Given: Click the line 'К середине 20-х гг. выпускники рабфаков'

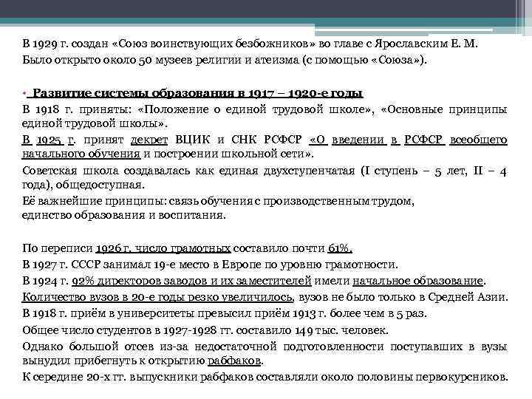Looking at the screenshot, I should pyautogui.click(x=265, y=377).
